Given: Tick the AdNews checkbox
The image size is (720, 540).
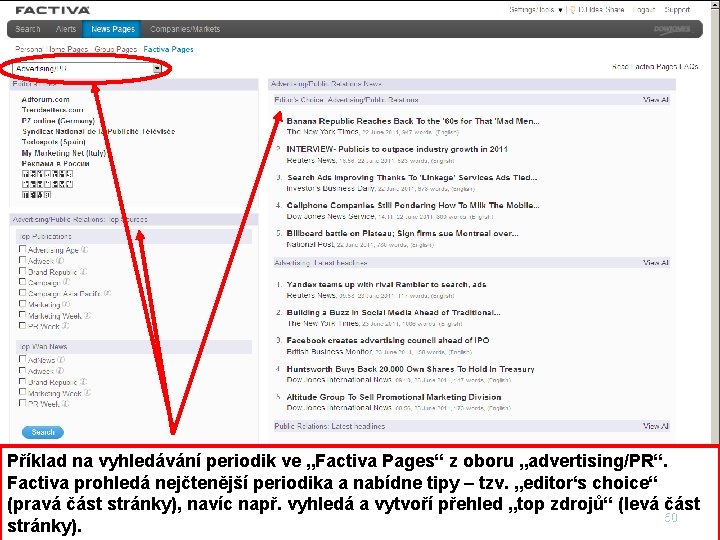Looking at the screenshot, I should (22, 359).
